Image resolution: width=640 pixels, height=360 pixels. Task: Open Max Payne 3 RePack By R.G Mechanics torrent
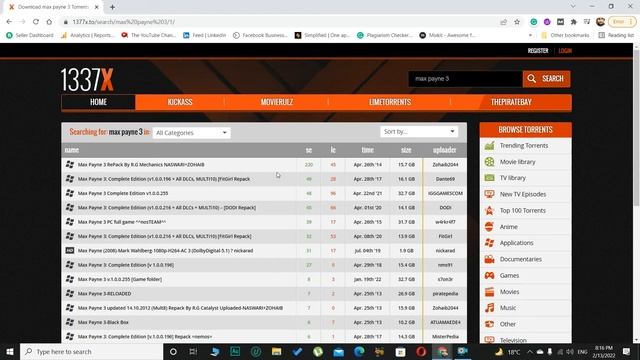pyautogui.click(x=141, y=164)
